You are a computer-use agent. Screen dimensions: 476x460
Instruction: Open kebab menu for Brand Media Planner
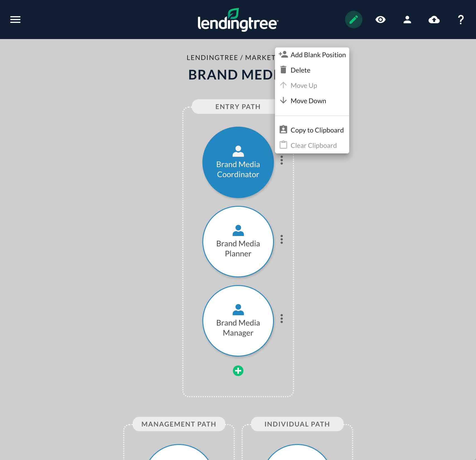(281, 239)
